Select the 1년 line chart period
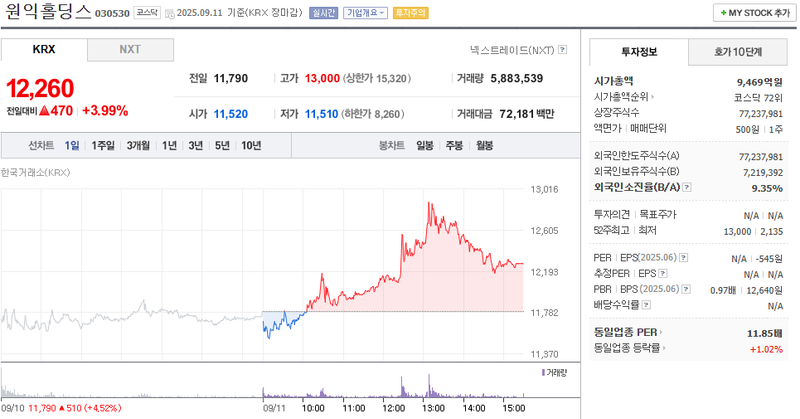The image size is (800, 419). 169,145
